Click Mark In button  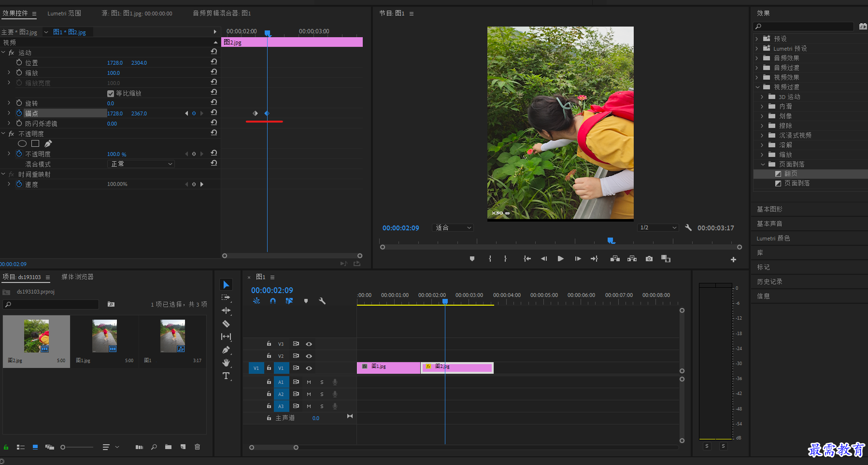coord(490,259)
